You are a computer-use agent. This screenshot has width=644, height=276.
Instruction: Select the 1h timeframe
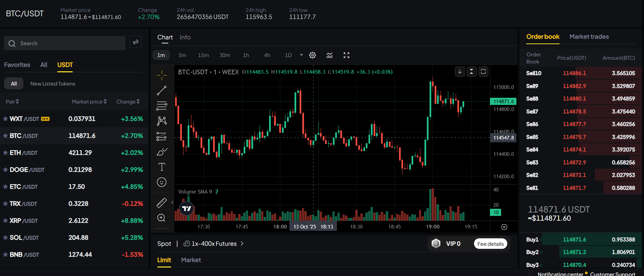pos(246,55)
